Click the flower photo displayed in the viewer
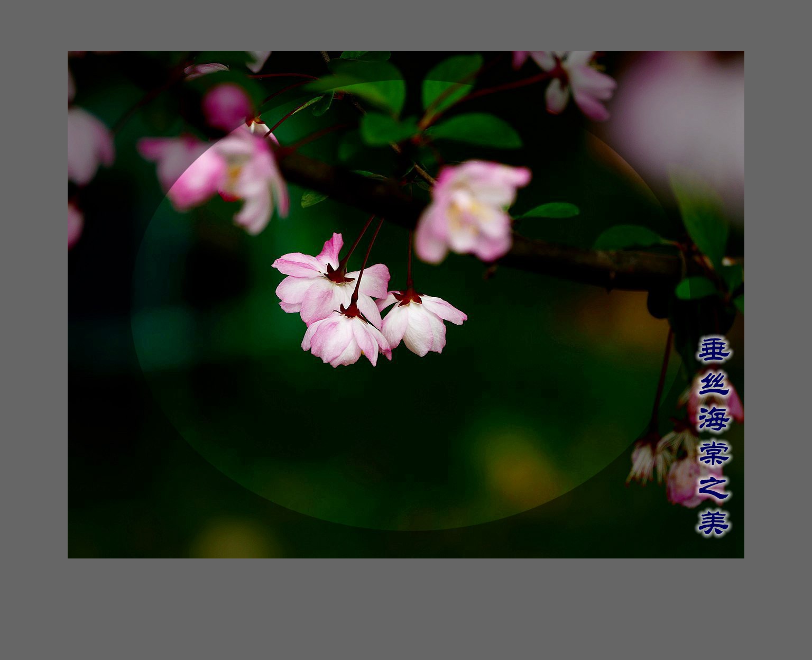Image resolution: width=812 pixels, height=660 pixels. click(405, 304)
